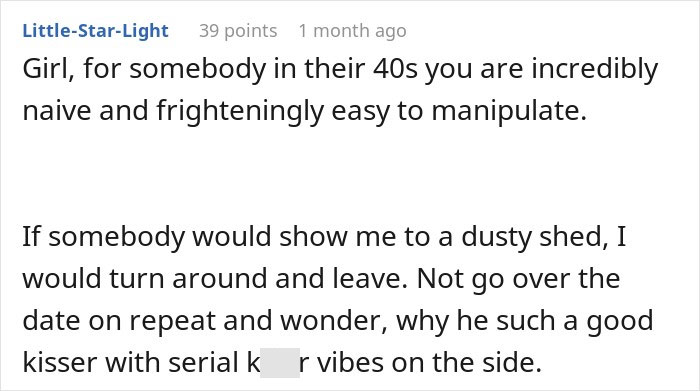Open the 1 month ago timestamp permalink
The height and width of the screenshot is (391, 700).
click(352, 31)
